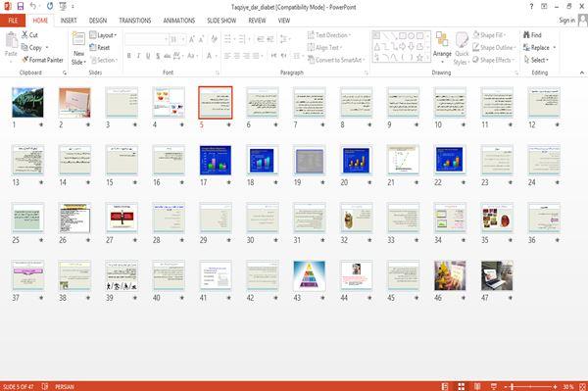Screen dimensions: 588x391
Task: Click Shape Effects button
Action: (x=493, y=60)
